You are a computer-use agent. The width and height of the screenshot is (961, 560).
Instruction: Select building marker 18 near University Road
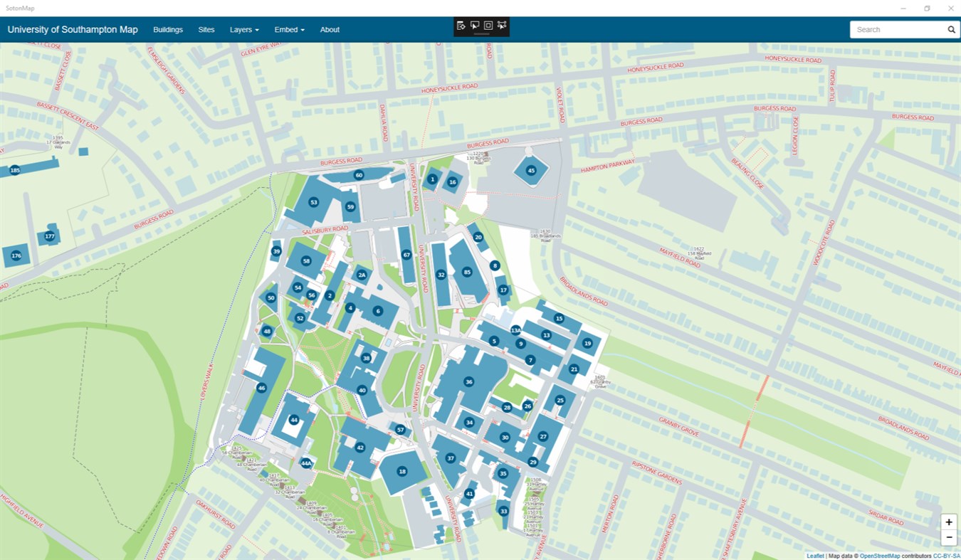[402, 471]
